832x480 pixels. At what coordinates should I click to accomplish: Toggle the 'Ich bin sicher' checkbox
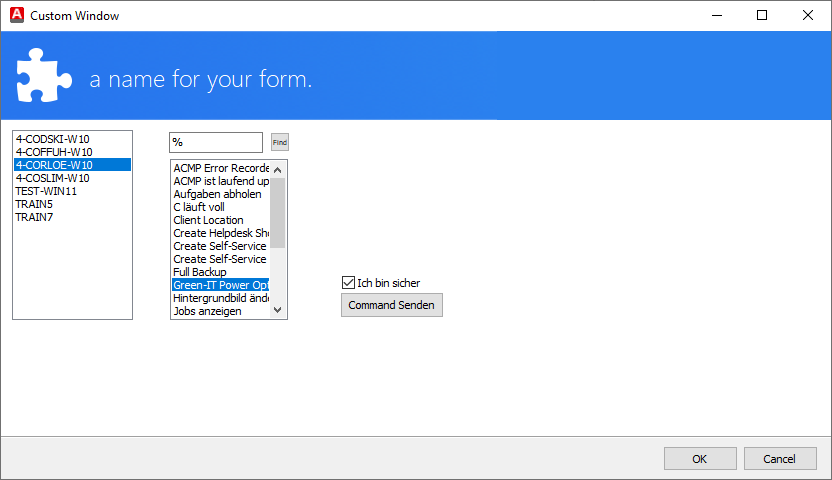[x=348, y=283]
